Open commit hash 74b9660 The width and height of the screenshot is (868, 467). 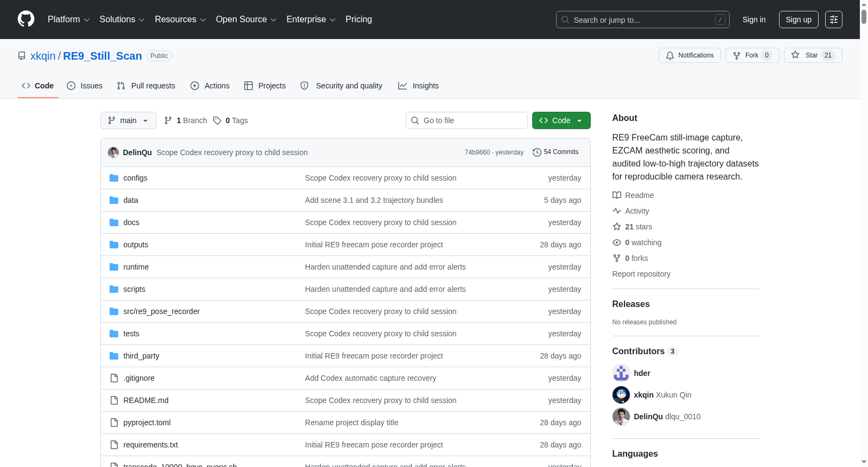pyautogui.click(x=477, y=152)
